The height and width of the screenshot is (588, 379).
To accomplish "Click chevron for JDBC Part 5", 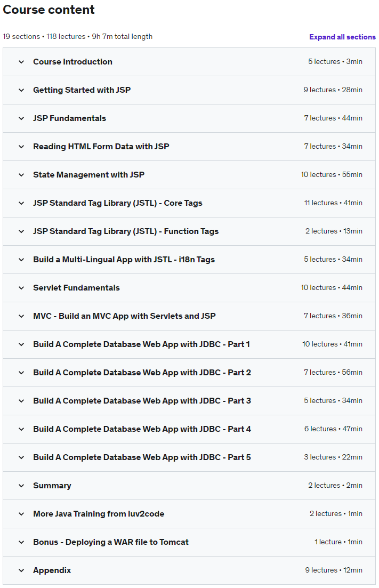I will coord(21,457).
